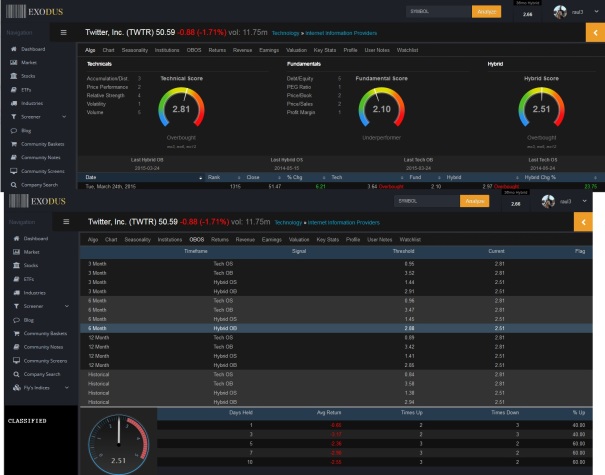Viewport: 605px width, 475px height.
Task: Click EXODUS logo in upper window
Action: tap(34, 12)
